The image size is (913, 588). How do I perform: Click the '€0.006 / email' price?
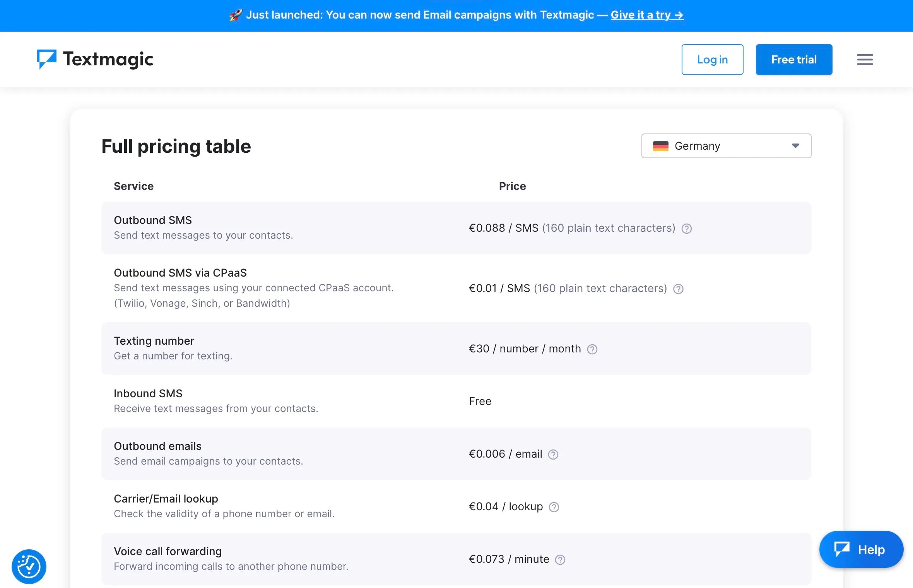(506, 454)
